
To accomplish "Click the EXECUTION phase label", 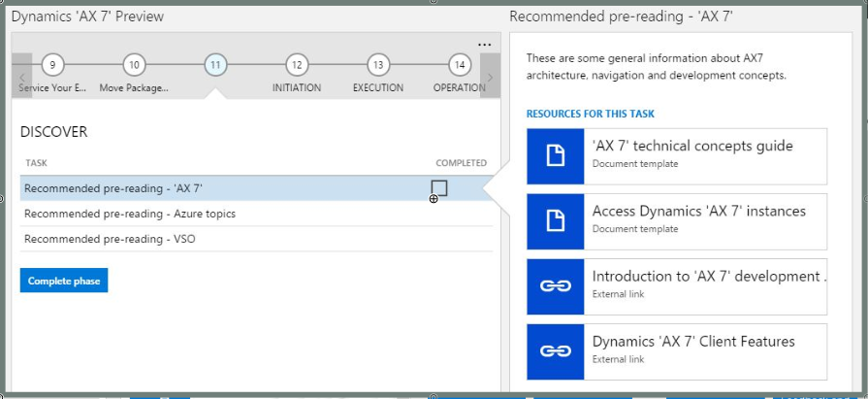I will point(378,87).
